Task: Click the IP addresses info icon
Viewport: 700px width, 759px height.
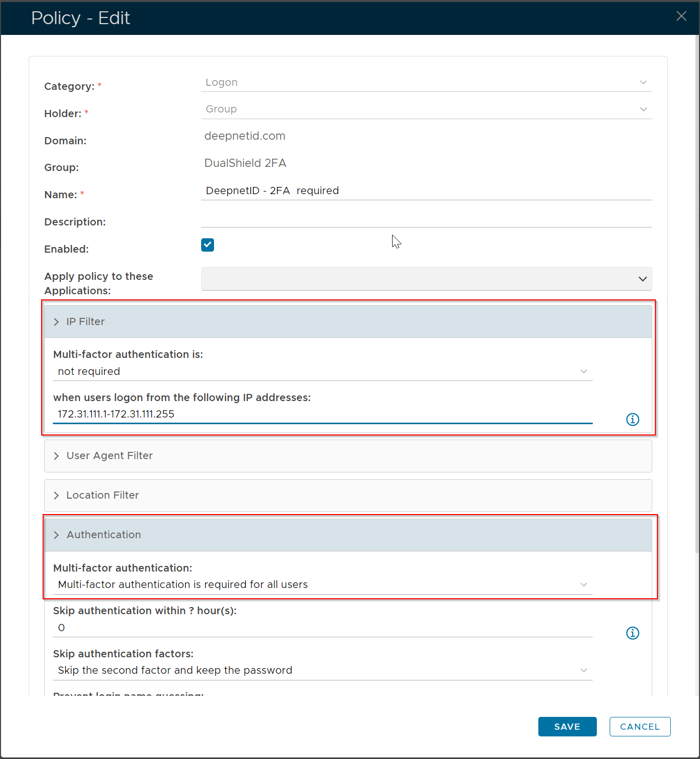Action: [632, 420]
